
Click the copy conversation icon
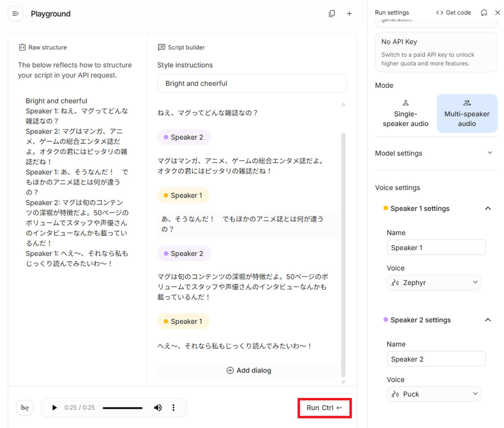coord(332,13)
